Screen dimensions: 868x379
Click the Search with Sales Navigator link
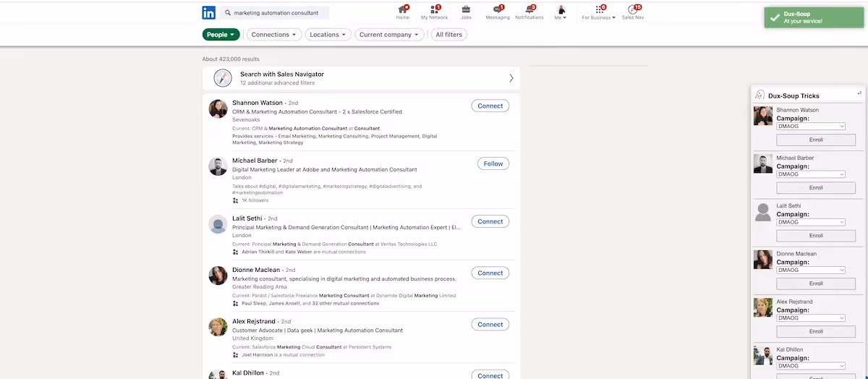click(x=282, y=74)
